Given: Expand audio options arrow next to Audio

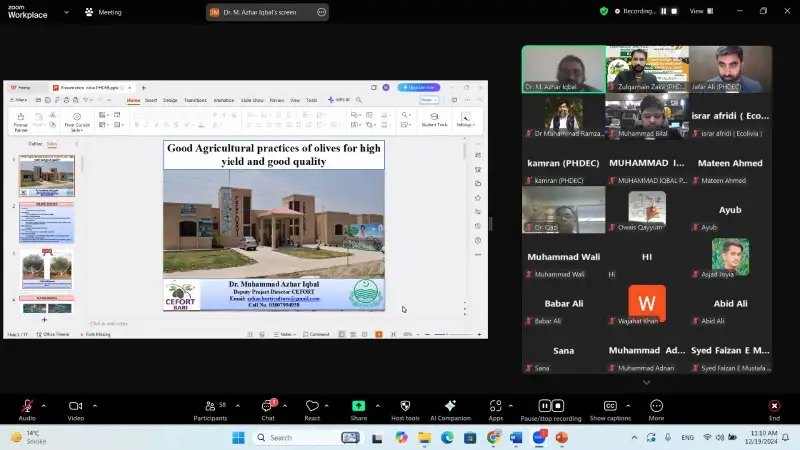Looking at the screenshot, I should coord(46,406).
